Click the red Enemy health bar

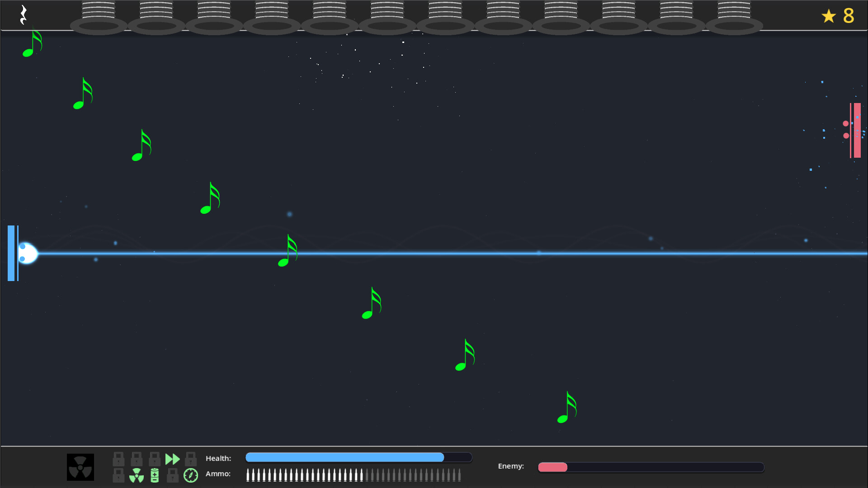[x=651, y=467]
